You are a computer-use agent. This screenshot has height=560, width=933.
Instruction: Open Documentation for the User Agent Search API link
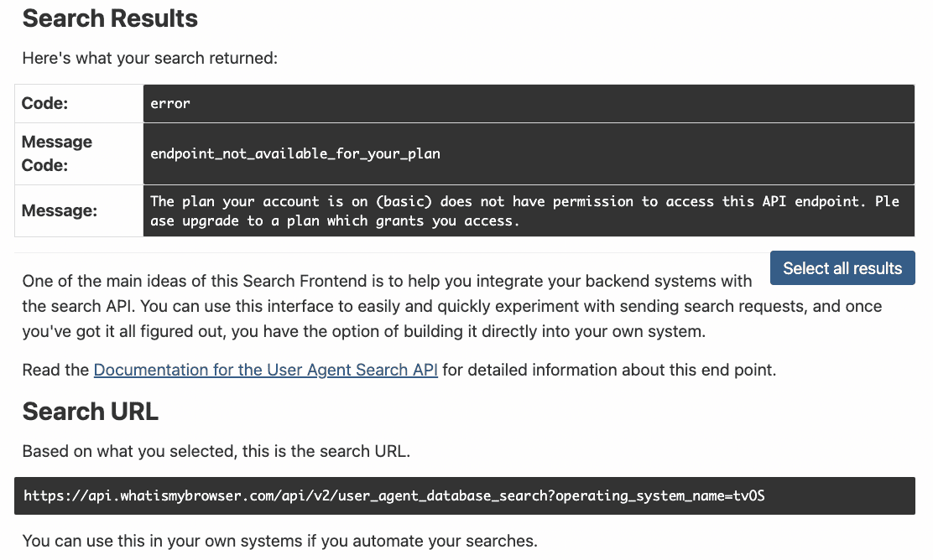tap(265, 370)
